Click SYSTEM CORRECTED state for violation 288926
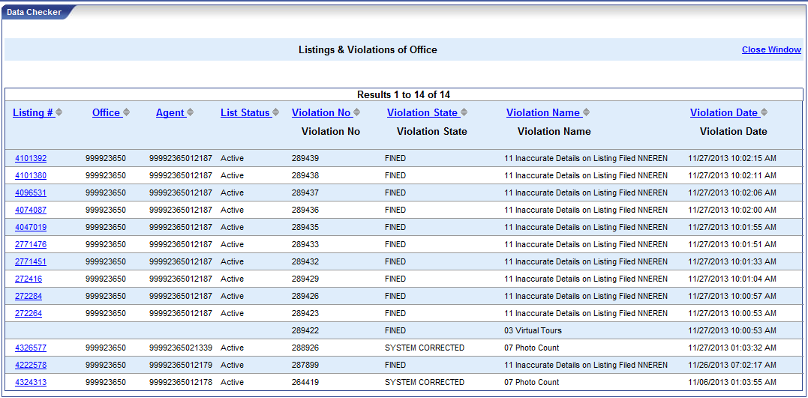This screenshot has width=808, height=398. coord(424,348)
